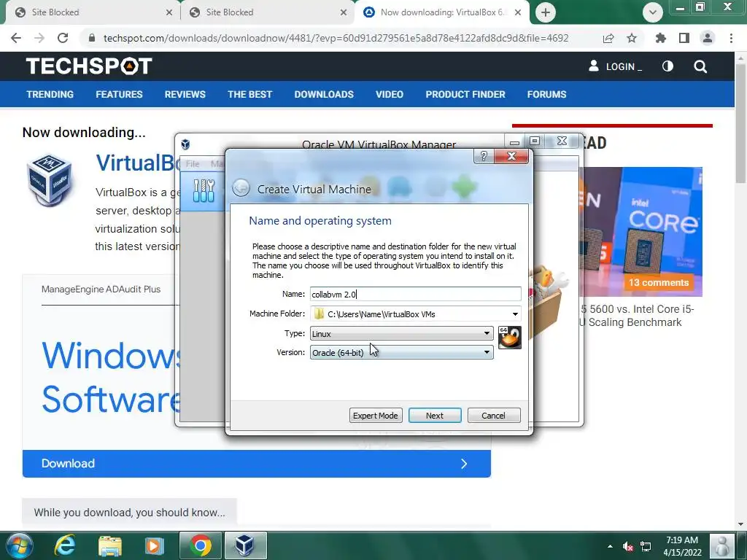747x560 pixels.
Task: Close the first Site Blocked tab
Action: 169,12
